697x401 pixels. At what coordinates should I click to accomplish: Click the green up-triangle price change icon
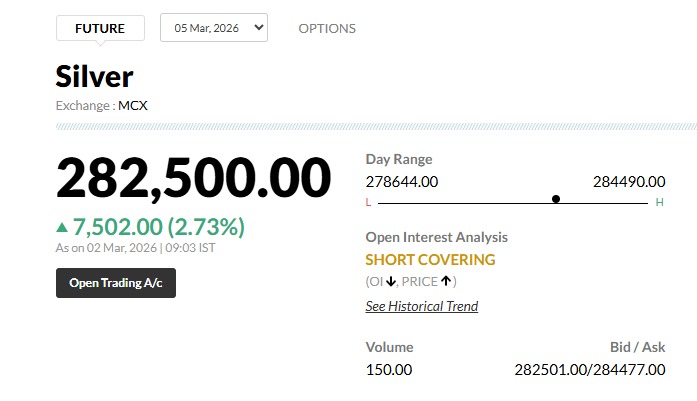tap(63, 227)
